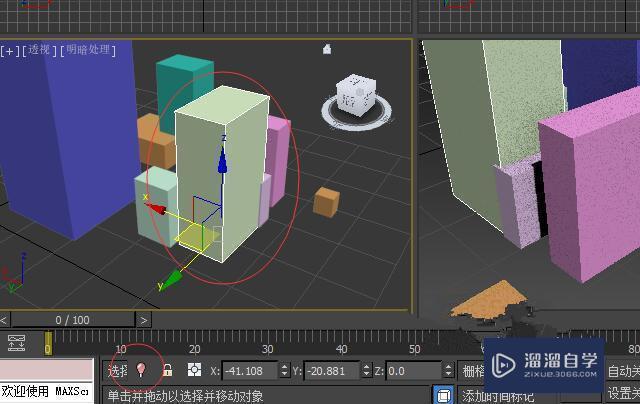The image size is (640, 404).
Task: Toggle absolute/offset transform type-in mode
Action: 194,370
